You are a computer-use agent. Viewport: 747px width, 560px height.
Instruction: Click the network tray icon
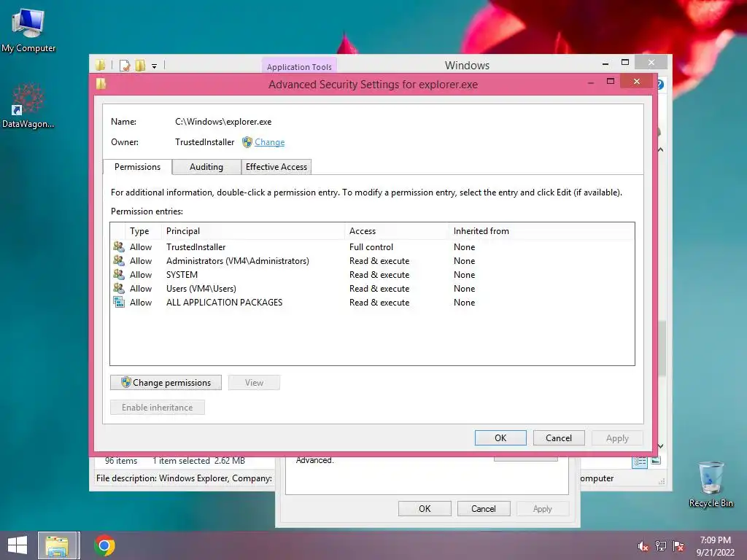tap(661, 546)
